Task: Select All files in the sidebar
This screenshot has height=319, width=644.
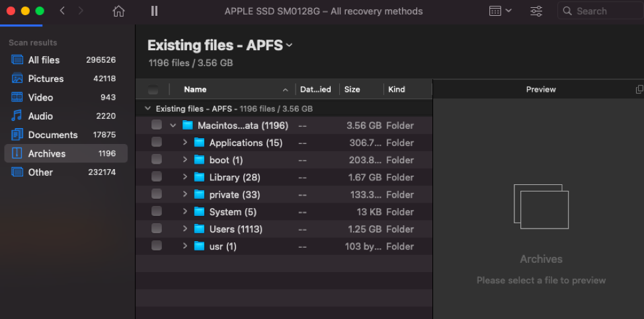Action: 65,60
